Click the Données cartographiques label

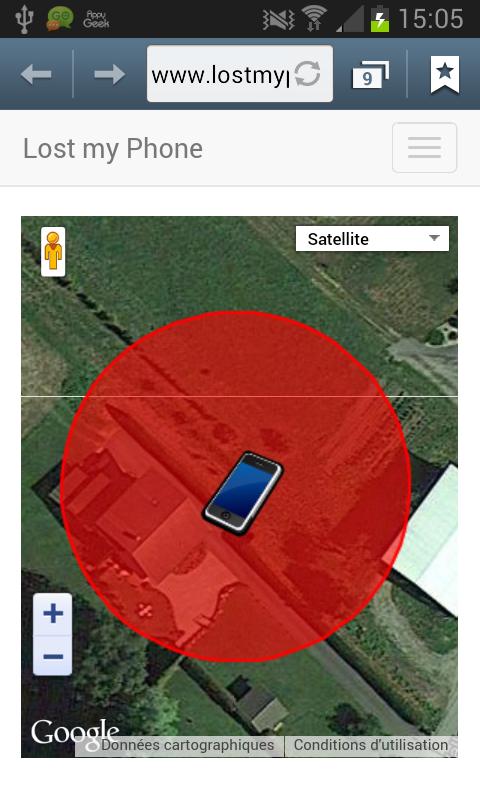coord(188,745)
